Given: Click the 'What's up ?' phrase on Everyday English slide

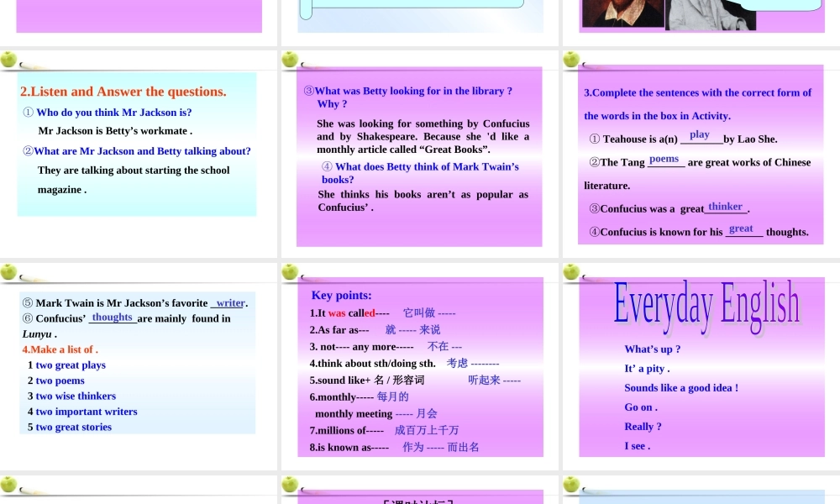Looking at the screenshot, I should [x=652, y=349].
